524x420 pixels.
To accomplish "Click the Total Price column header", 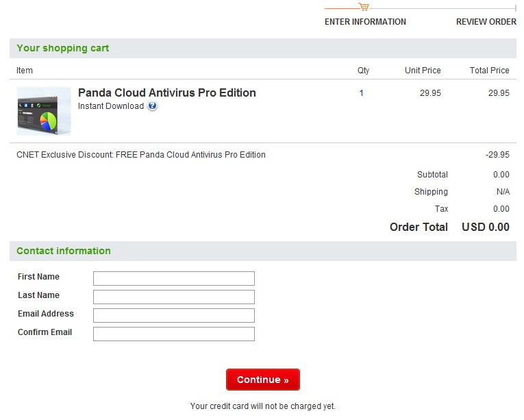I will pyautogui.click(x=489, y=71).
